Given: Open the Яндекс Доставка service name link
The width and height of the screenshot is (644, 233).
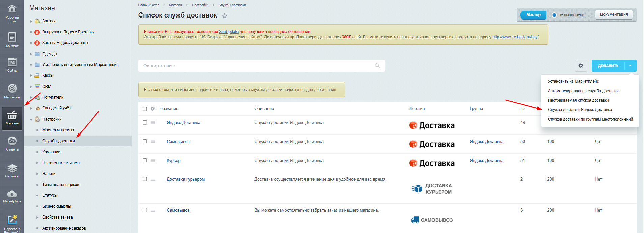Looking at the screenshot, I should (184, 123).
